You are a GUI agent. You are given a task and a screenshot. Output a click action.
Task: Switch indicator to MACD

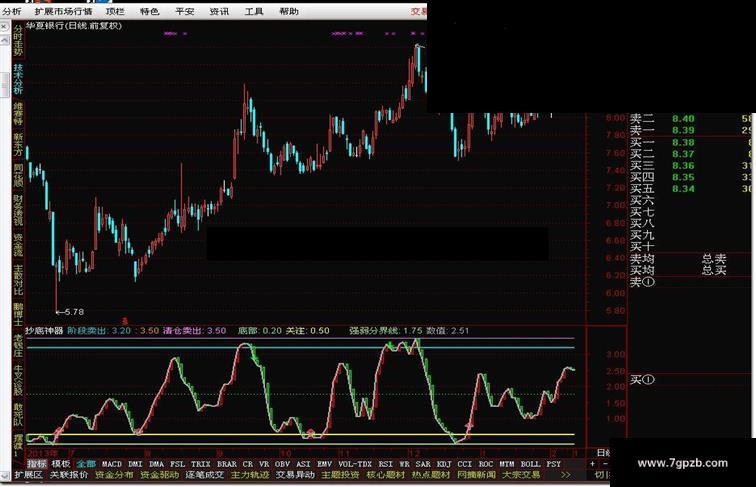pos(112,464)
